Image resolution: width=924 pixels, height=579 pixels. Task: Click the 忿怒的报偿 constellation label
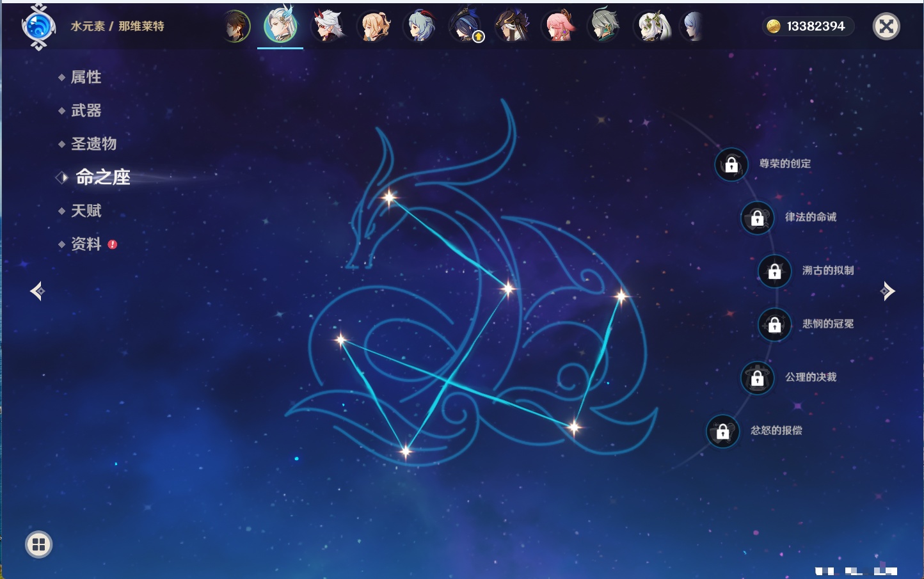pyautogui.click(x=776, y=431)
